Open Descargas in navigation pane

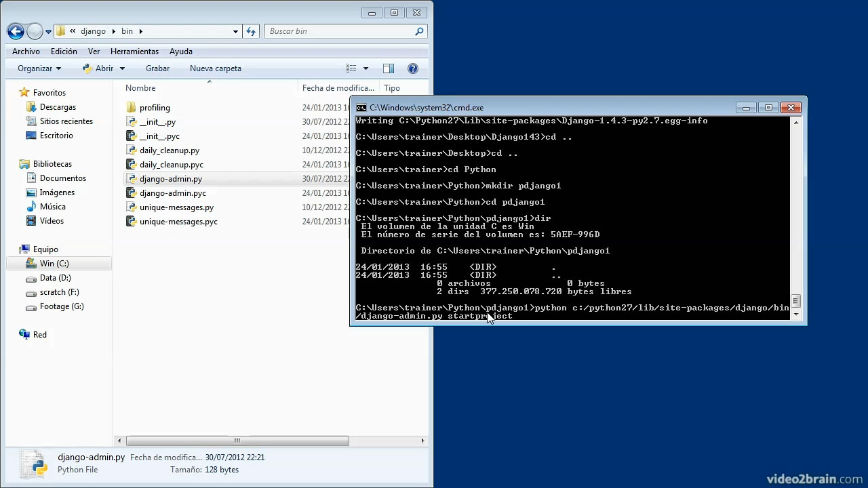pos(58,107)
